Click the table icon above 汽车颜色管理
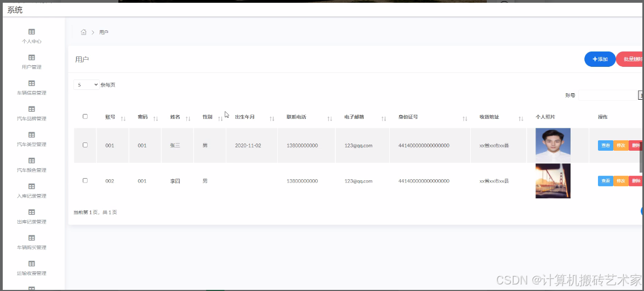The height and width of the screenshot is (291, 644). click(32, 161)
